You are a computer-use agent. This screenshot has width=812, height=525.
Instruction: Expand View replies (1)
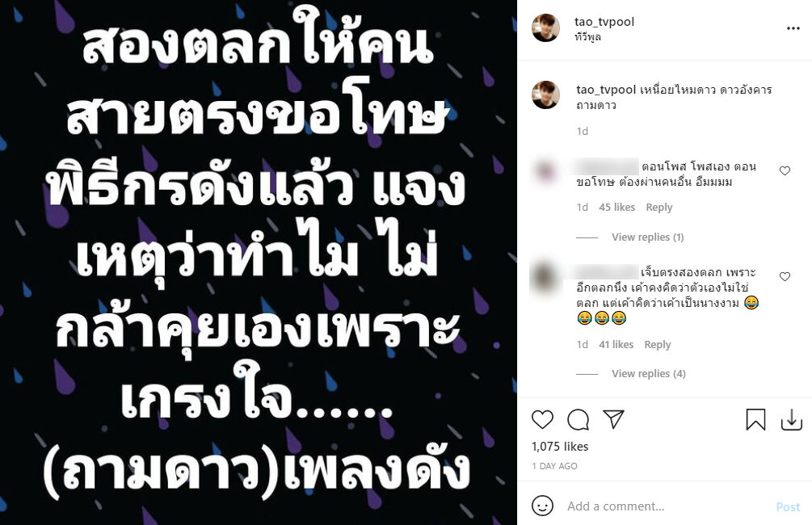(647, 237)
